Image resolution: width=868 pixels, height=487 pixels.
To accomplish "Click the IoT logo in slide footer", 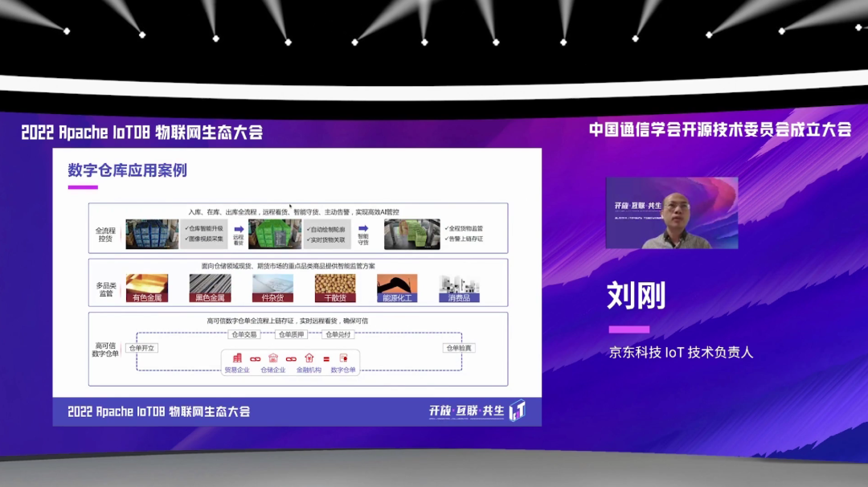I will point(517,411).
